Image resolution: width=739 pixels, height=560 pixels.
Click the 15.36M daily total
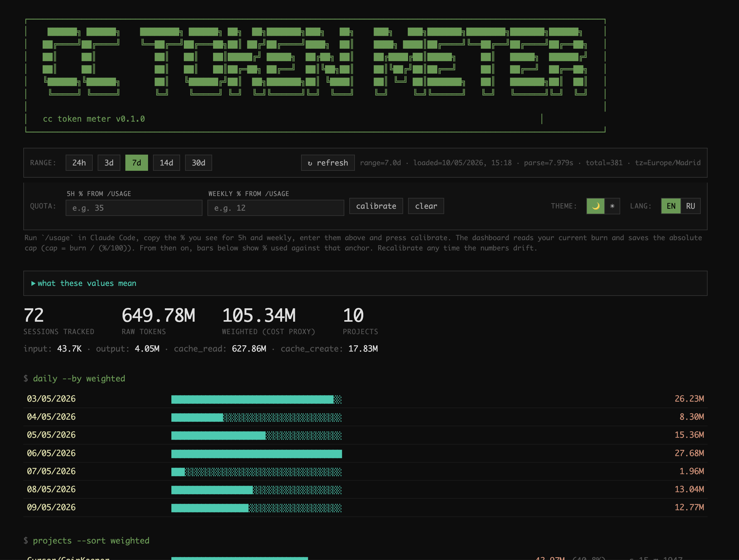click(x=689, y=435)
